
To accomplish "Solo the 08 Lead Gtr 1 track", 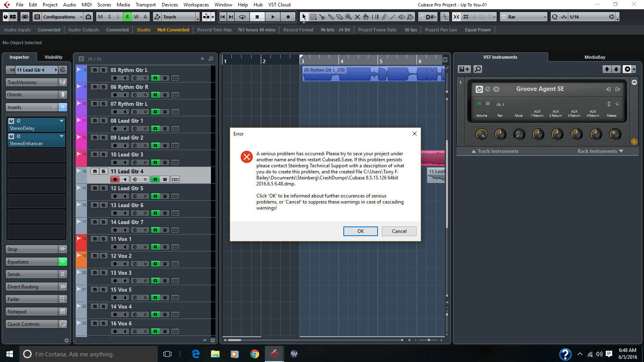I will 103,121.
